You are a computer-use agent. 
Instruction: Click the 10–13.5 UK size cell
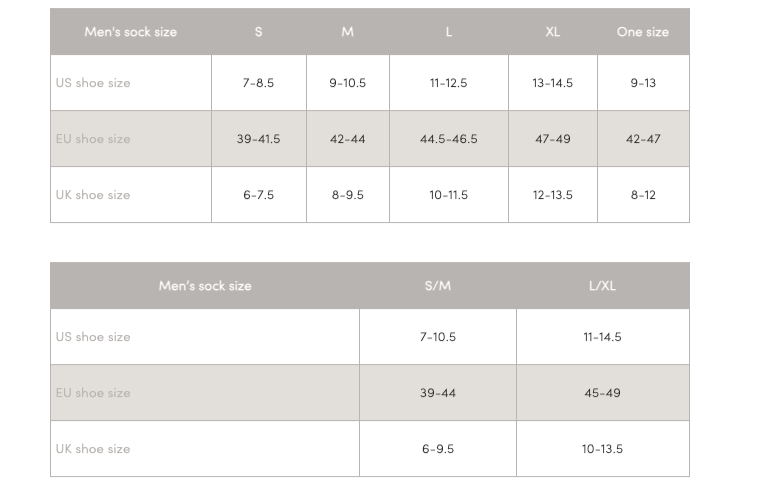[x=602, y=449]
